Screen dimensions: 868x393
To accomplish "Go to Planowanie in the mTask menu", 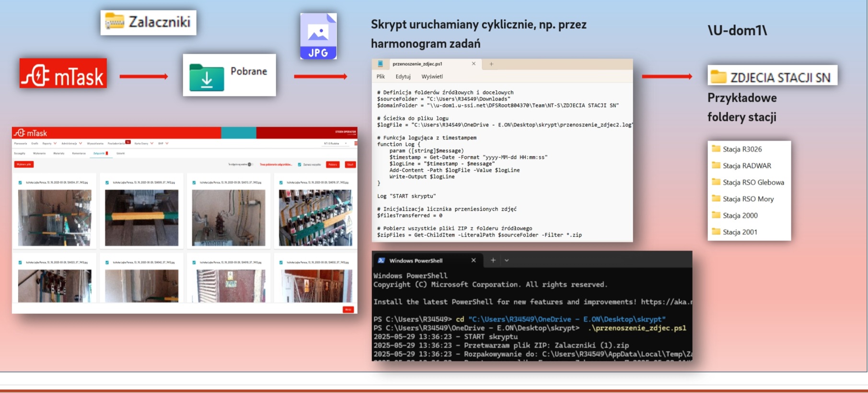I will point(21,143).
